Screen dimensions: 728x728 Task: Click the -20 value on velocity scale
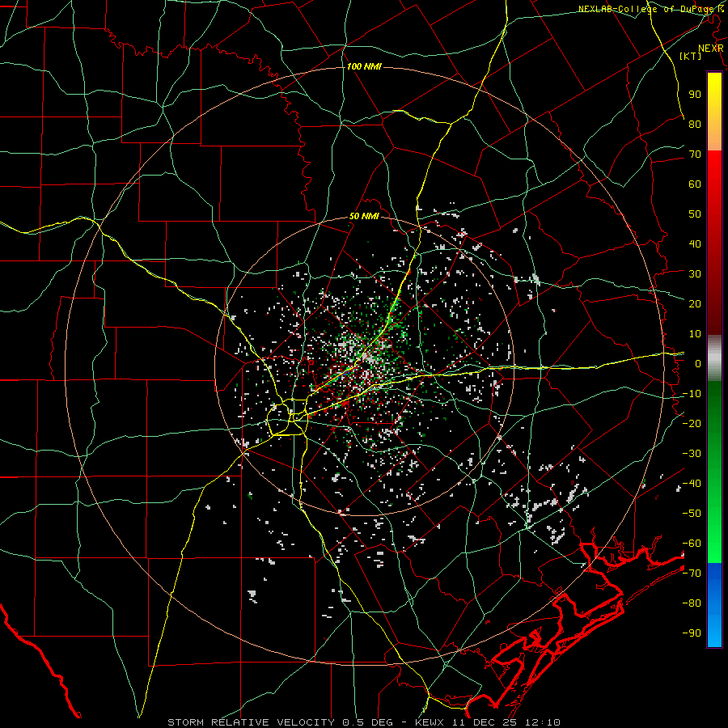tap(692, 424)
